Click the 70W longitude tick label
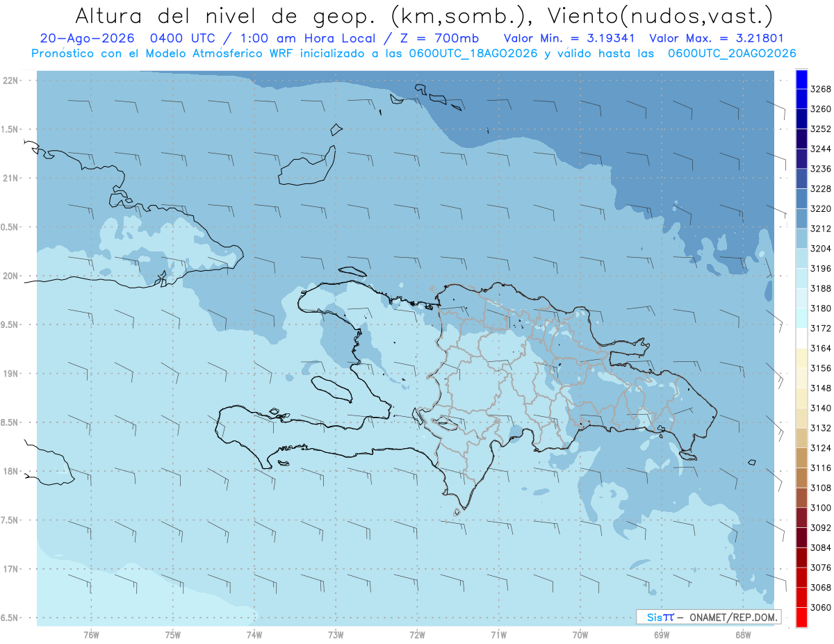The width and height of the screenshot is (834, 644). tap(580, 634)
